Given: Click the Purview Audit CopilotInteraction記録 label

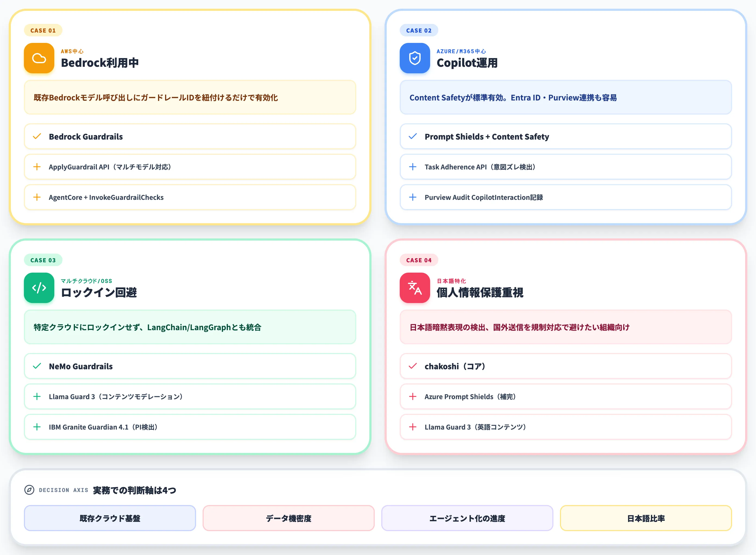Looking at the screenshot, I should [484, 198].
